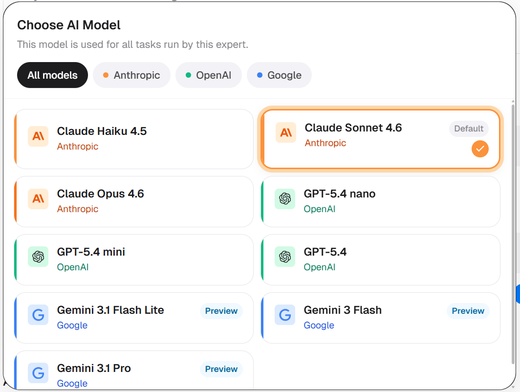Click OpenAI label under GPT-5.4 mini

[73, 267]
